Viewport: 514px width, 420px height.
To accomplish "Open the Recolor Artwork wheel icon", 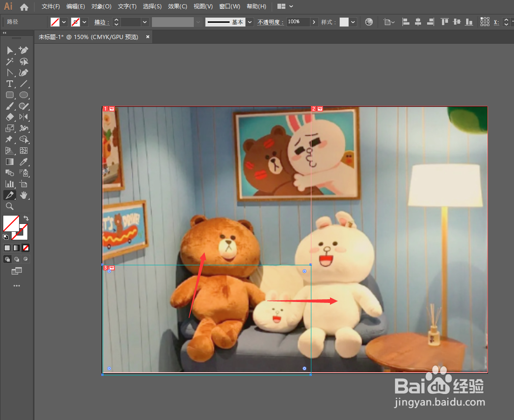I will click(369, 22).
